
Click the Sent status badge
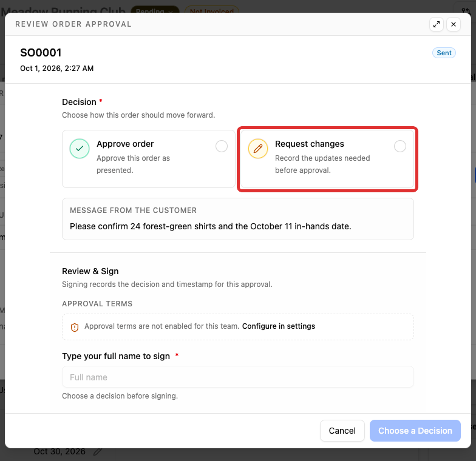pos(444,53)
